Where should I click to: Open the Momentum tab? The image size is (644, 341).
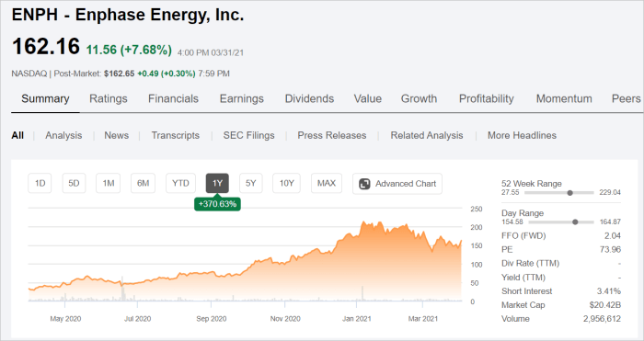coord(564,99)
